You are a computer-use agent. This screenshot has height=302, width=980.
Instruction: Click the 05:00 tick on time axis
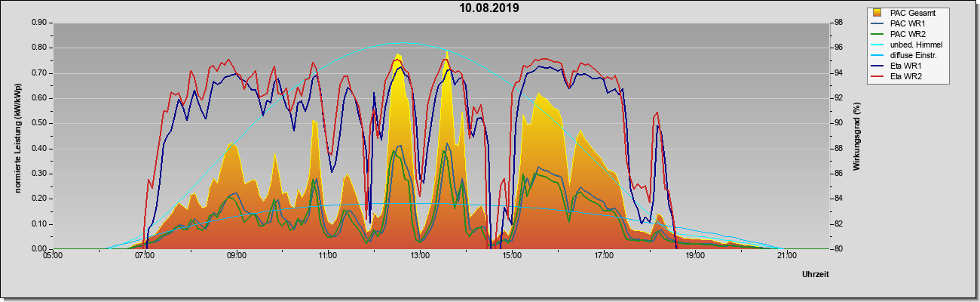[54, 256]
